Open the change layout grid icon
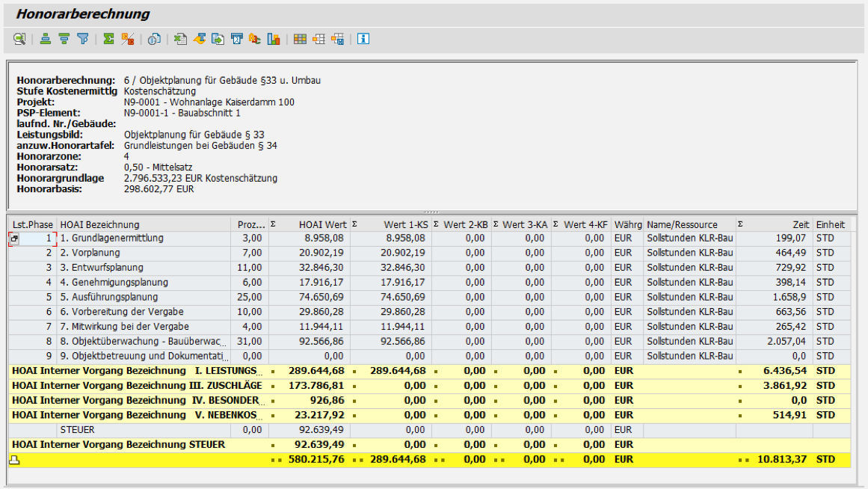 click(300, 39)
